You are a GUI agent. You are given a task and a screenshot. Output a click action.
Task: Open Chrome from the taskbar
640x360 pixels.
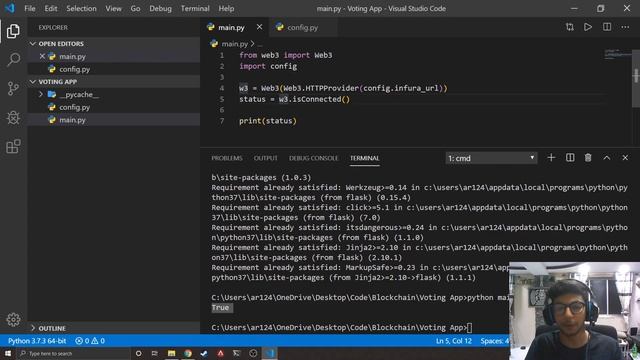pyautogui.click(x=188, y=353)
